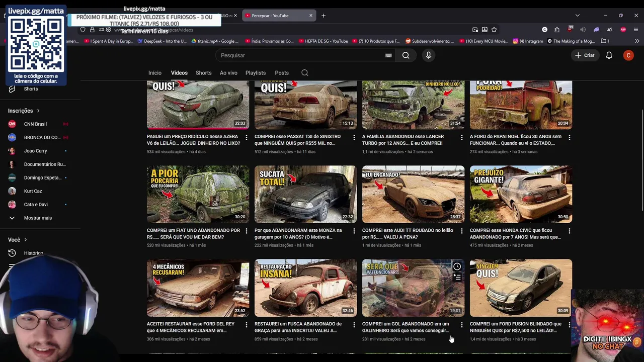
Task: Bookmark this page with star icon
Action: pyautogui.click(x=494, y=30)
